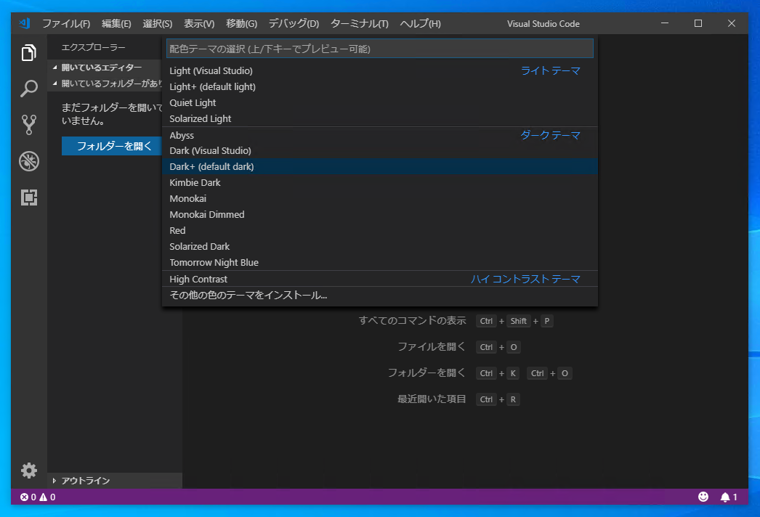The width and height of the screenshot is (760, 517).
Task: Open the 移動(G) menu
Action: tap(241, 23)
